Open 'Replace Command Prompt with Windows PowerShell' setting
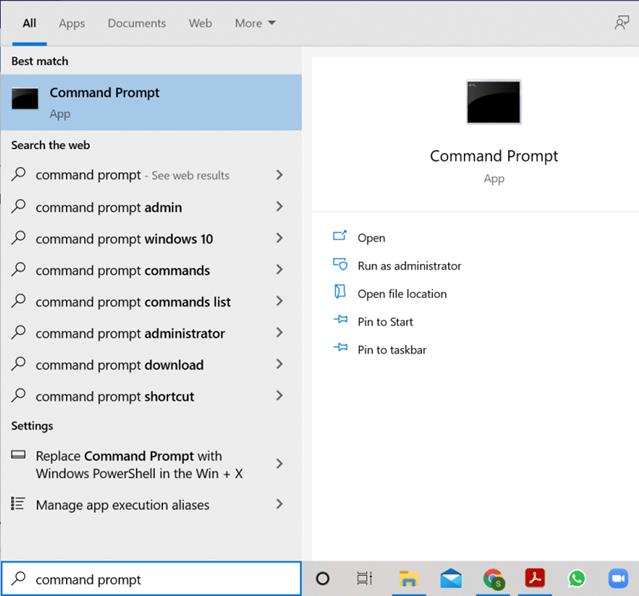Viewport: 639px width, 596px height. point(151,464)
